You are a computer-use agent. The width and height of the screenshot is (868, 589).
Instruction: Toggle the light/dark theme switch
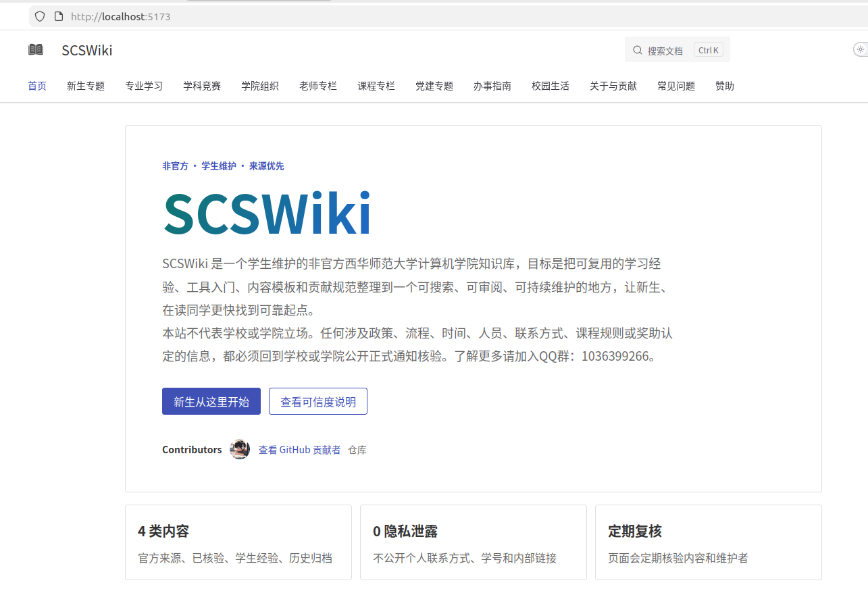(x=861, y=49)
